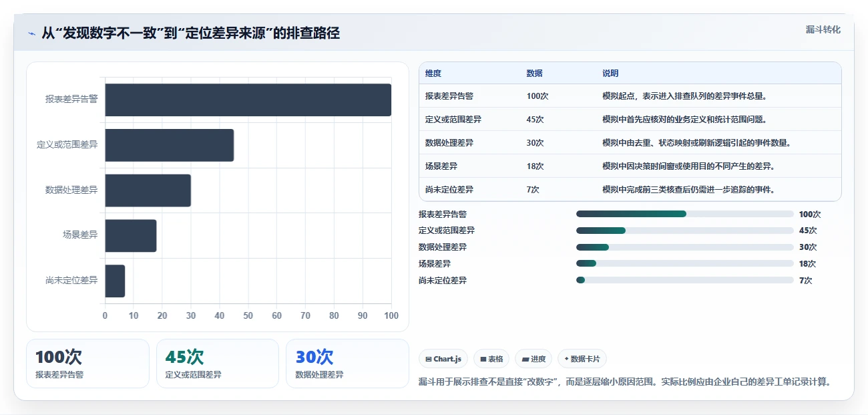Click the 50 tick label on the chart axis
The image size is (868, 415).
click(x=248, y=315)
